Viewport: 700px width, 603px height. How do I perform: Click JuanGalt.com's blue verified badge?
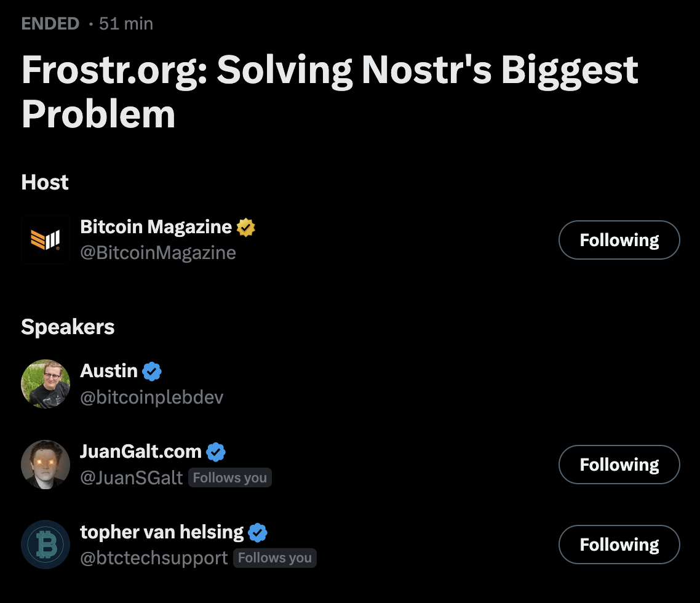(x=216, y=452)
